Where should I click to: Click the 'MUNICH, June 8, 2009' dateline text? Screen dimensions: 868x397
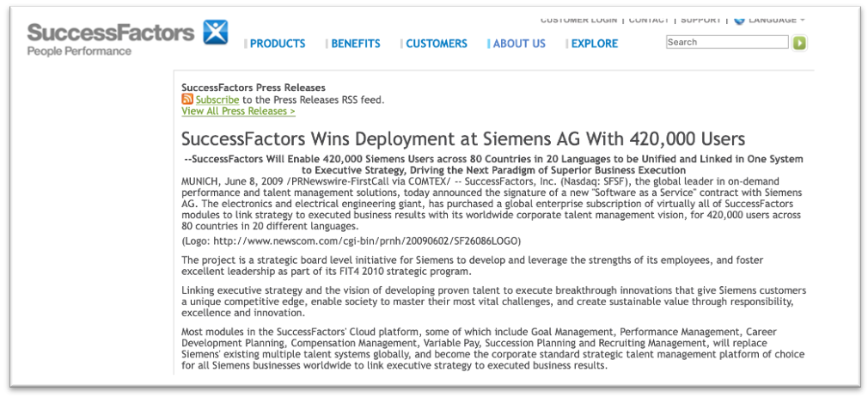tap(235, 181)
